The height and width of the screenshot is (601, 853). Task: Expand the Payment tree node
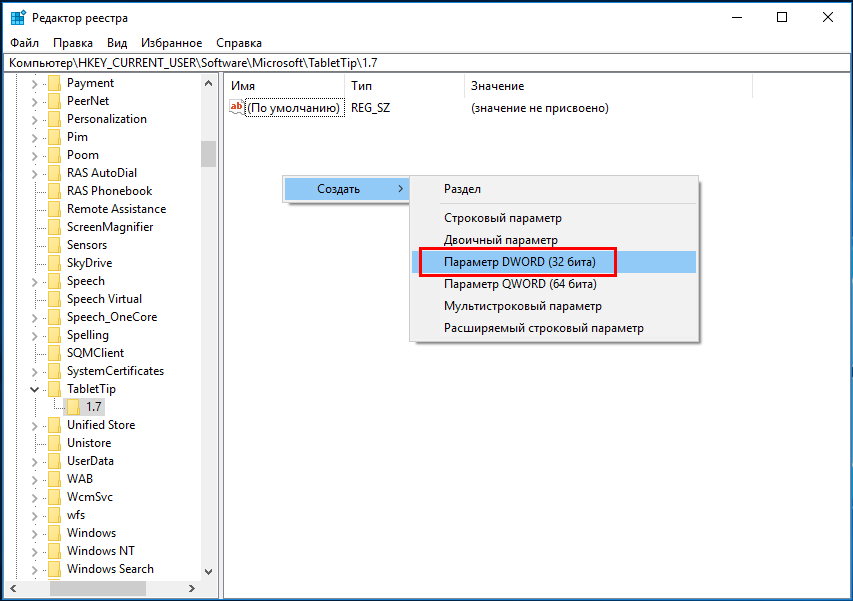click(x=34, y=84)
